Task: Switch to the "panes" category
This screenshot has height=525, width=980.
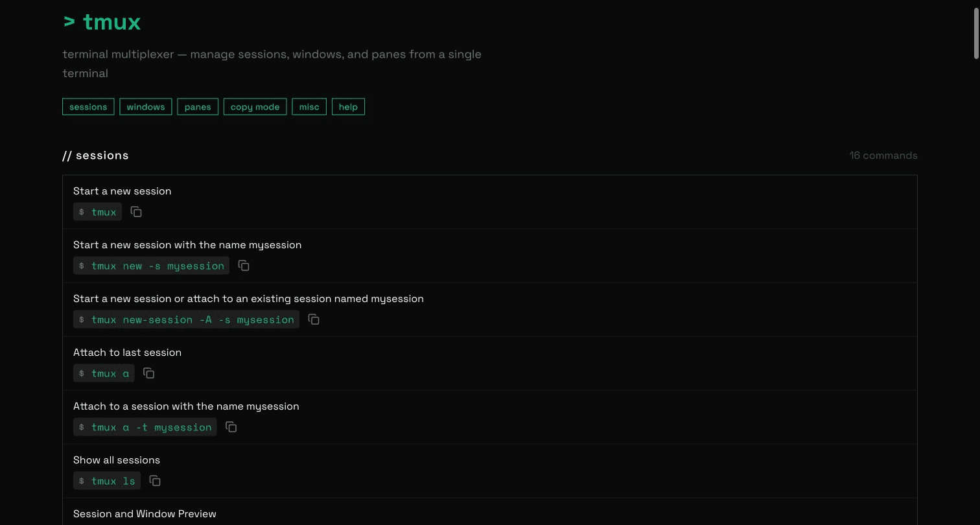Action: click(x=197, y=106)
